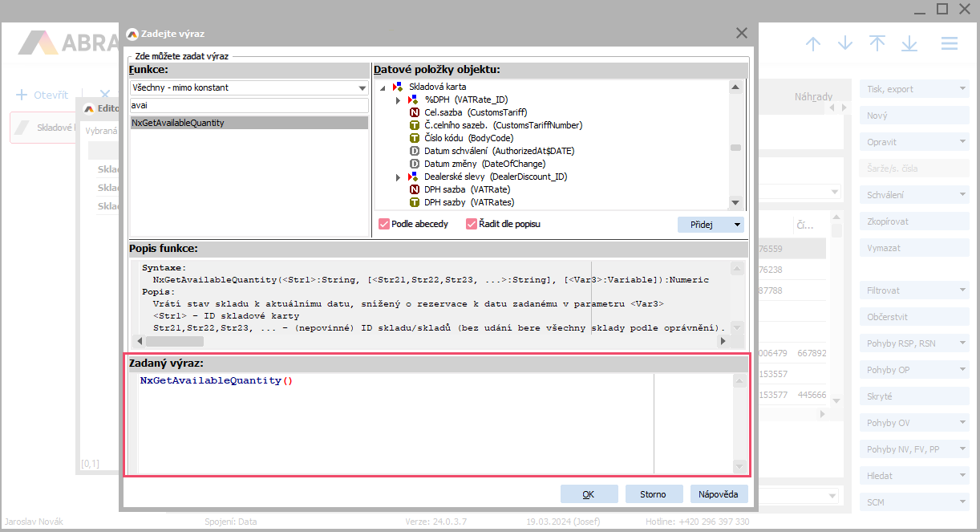Click the Storno button
The image size is (980, 532).
click(653, 494)
